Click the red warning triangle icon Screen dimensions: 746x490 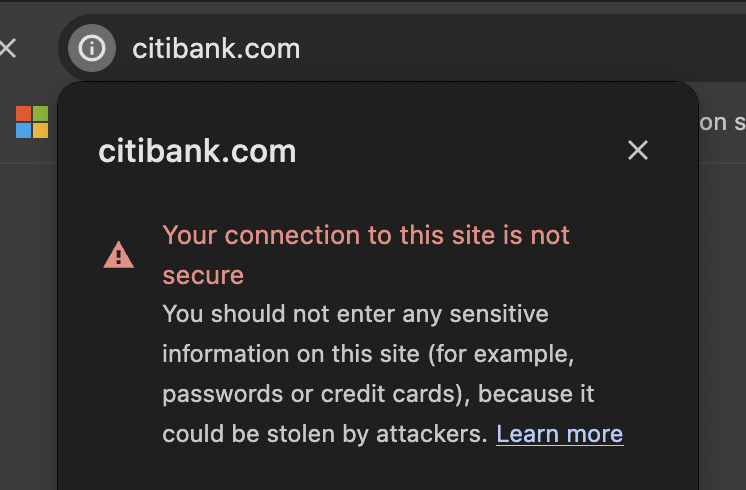118,256
